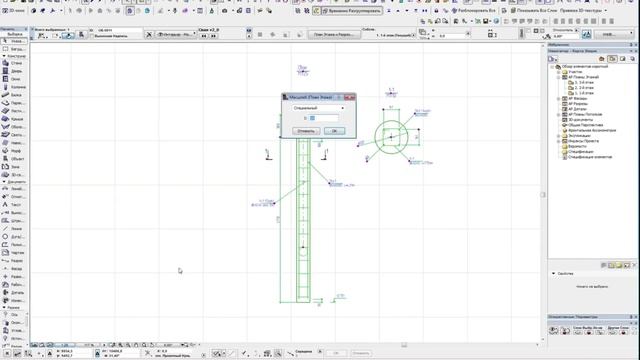Collapse the Документирование toolbox group
This screenshot has width=640, height=360.
point(4,182)
